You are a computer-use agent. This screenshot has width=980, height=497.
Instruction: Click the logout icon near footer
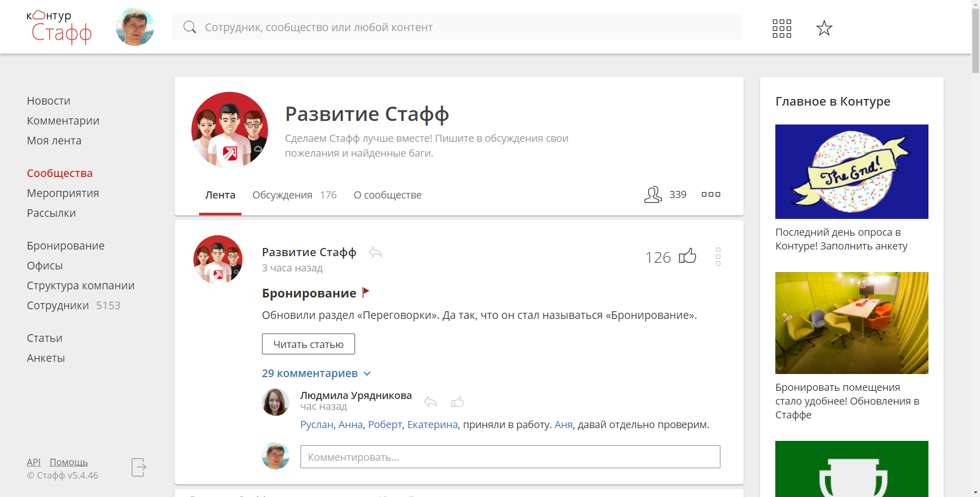coord(139,467)
